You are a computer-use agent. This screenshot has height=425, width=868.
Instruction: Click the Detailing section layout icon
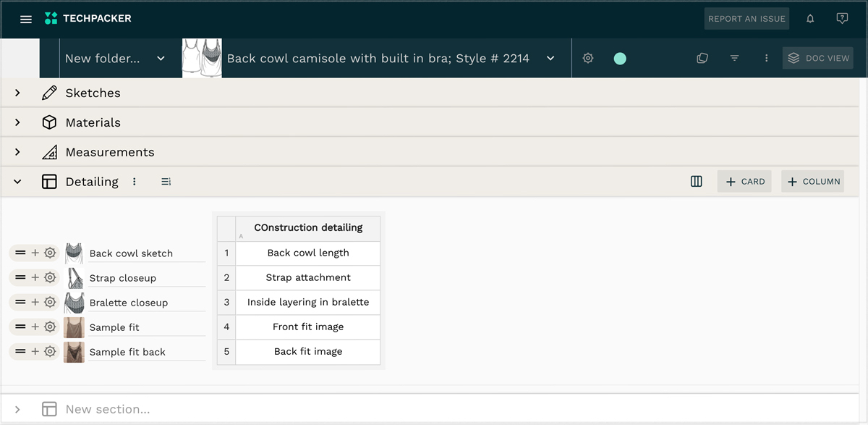tap(49, 182)
